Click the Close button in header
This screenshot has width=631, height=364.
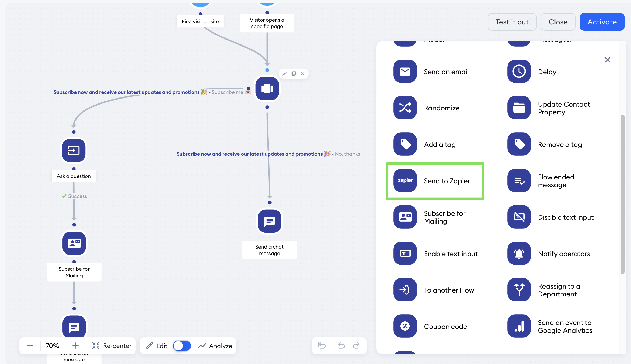tap(558, 22)
